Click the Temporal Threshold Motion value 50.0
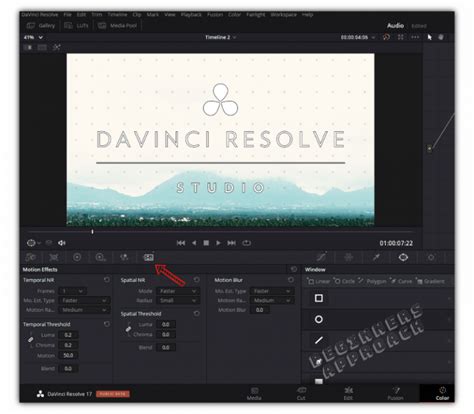The width and height of the screenshot is (474, 414). [68, 355]
